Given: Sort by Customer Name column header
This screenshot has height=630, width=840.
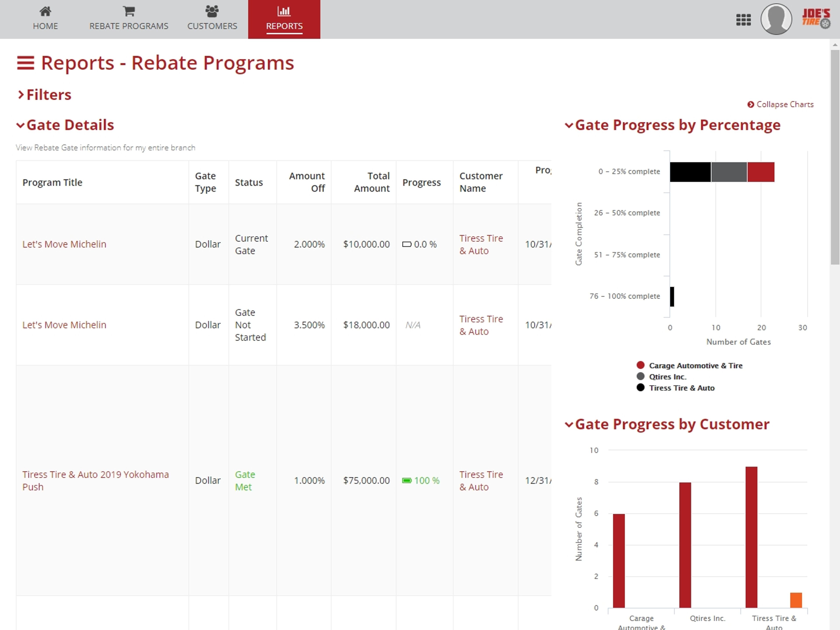Looking at the screenshot, I should [486, 182].
